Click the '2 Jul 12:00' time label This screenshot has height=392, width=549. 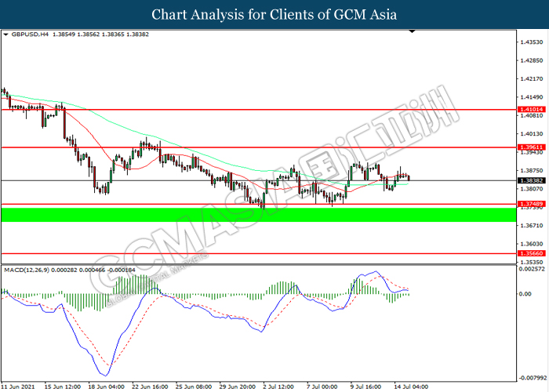[x=279, y=387]
